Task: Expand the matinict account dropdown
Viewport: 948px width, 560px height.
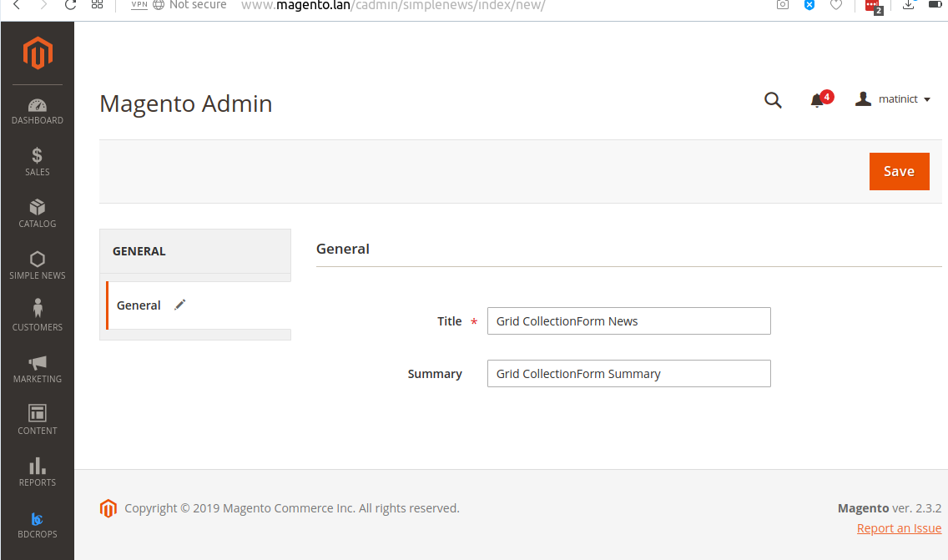Action: point(893,99)
